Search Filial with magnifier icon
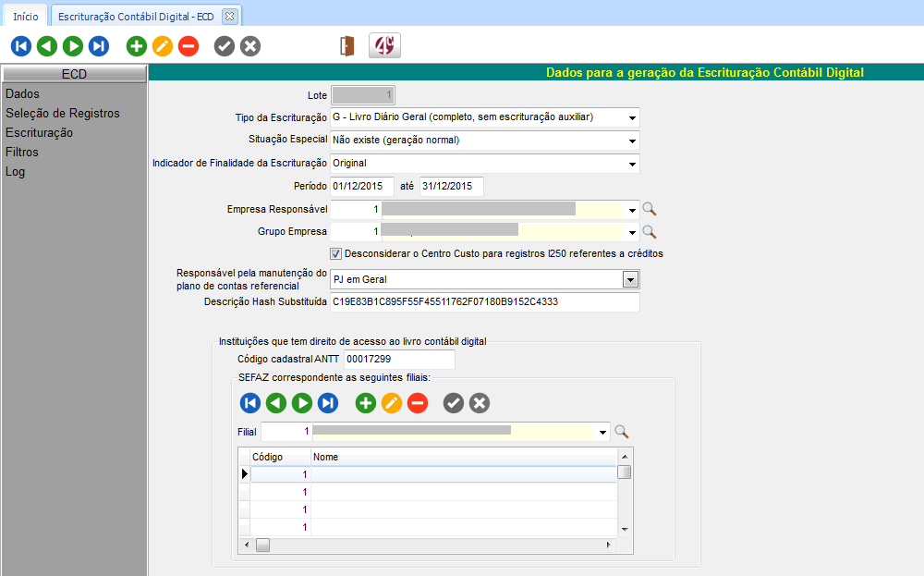This screenshot has width=924, height=576. click(621, 432)
